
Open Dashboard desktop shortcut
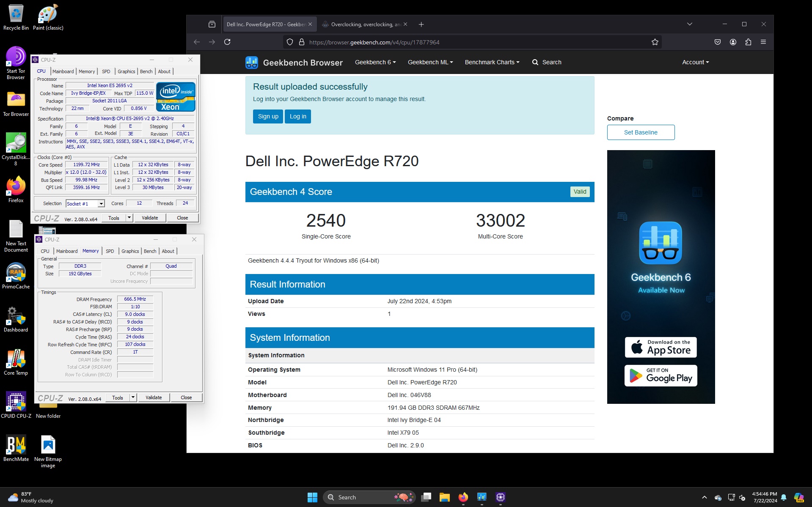(16, 319)
